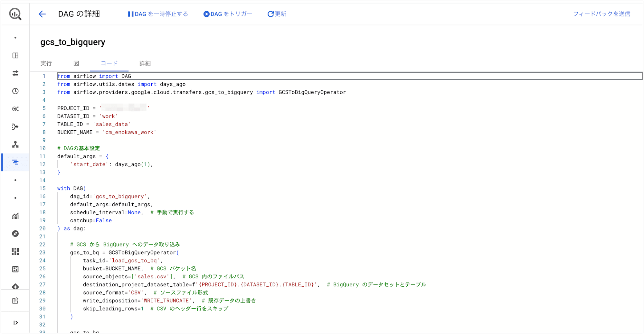Click line number 21 in the gutter
Viewport: 644px width, 334px height.
click(x=43, y=237)
